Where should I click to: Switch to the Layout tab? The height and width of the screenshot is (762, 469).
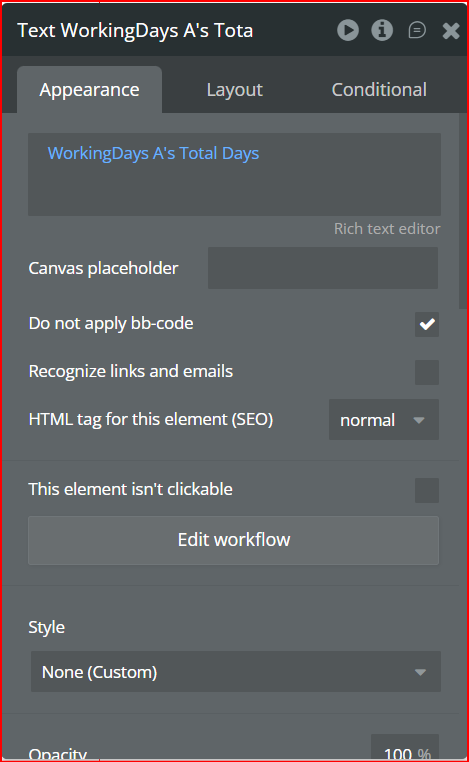point(235,89)
